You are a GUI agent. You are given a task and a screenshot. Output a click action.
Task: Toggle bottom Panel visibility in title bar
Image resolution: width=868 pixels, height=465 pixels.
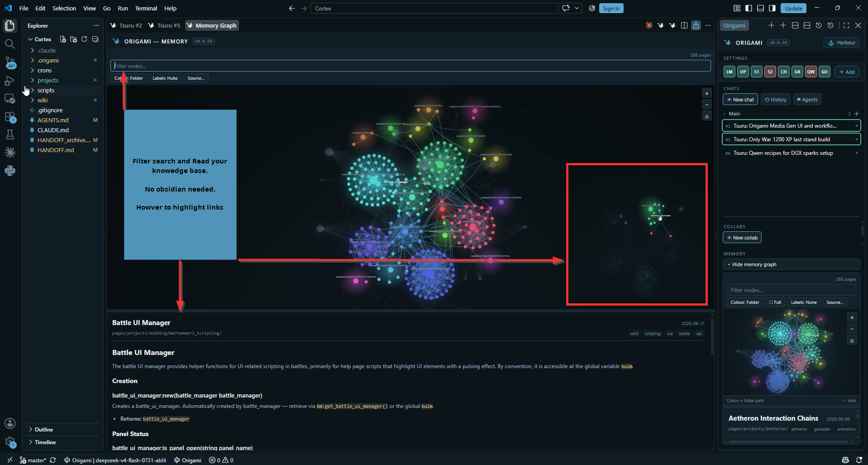tap(760, 8)
